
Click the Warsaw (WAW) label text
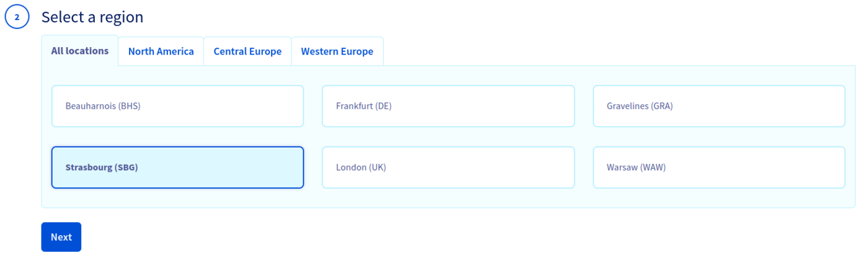pos(636,168)
